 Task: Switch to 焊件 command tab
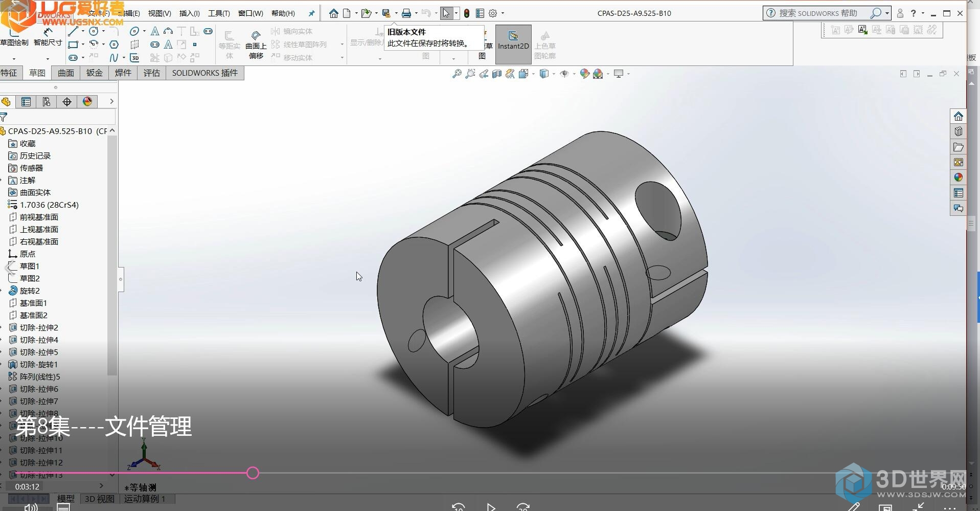click(123, 73)
